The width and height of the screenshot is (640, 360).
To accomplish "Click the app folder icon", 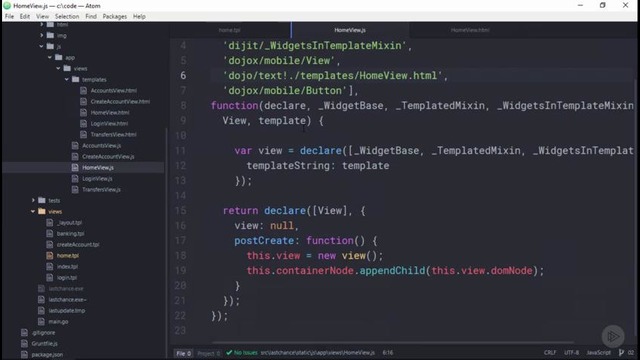I will pos(59,58).
